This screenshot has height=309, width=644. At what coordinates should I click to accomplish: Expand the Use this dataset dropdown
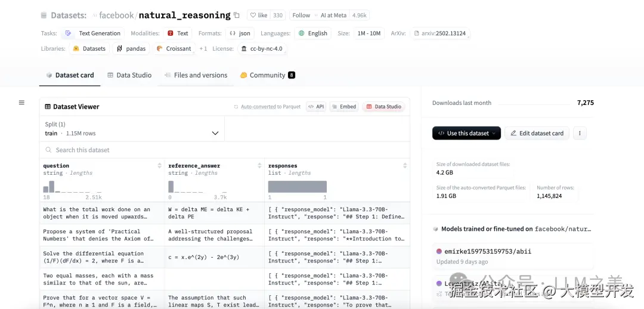pyautogui.click(x=466, y=133)
